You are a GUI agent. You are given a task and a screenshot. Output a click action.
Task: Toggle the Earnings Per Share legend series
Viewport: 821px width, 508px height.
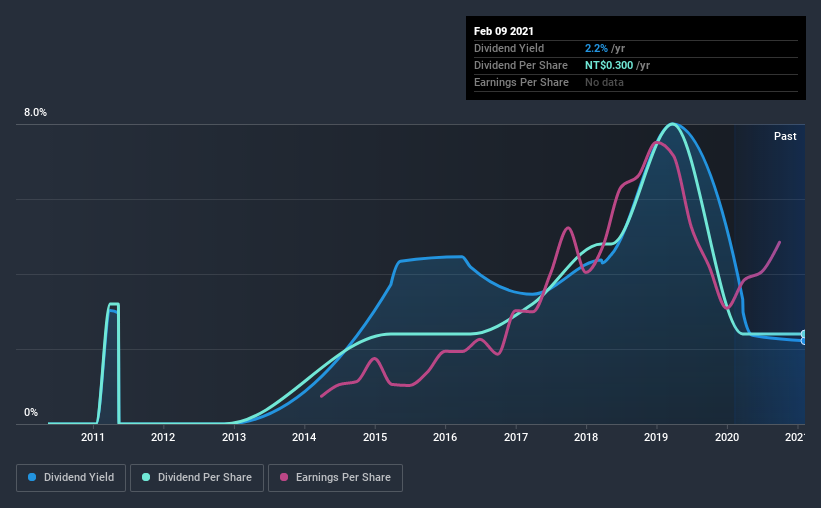[335, 478]
